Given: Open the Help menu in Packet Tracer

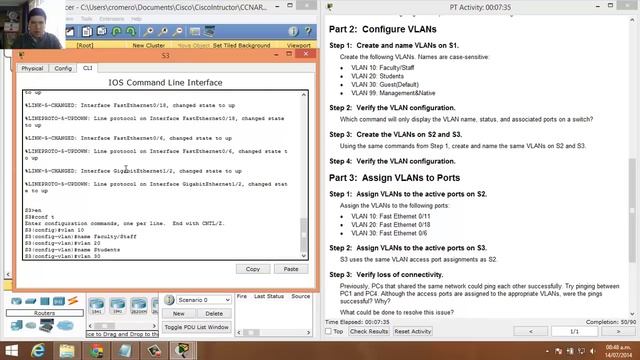Looking at the screenshot, I should 136,19.
